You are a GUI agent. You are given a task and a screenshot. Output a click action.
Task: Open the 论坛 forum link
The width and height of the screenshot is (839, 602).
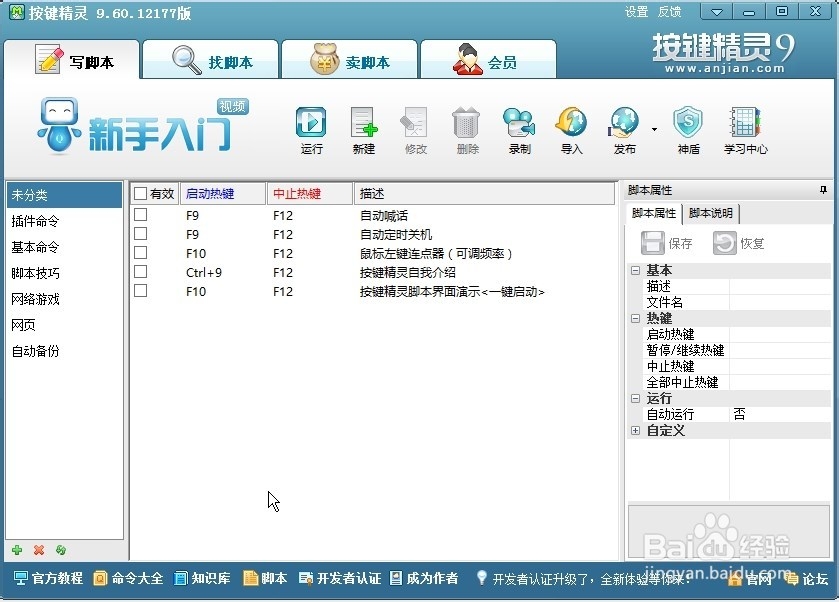pyautogui.click(x=807, y=579)
